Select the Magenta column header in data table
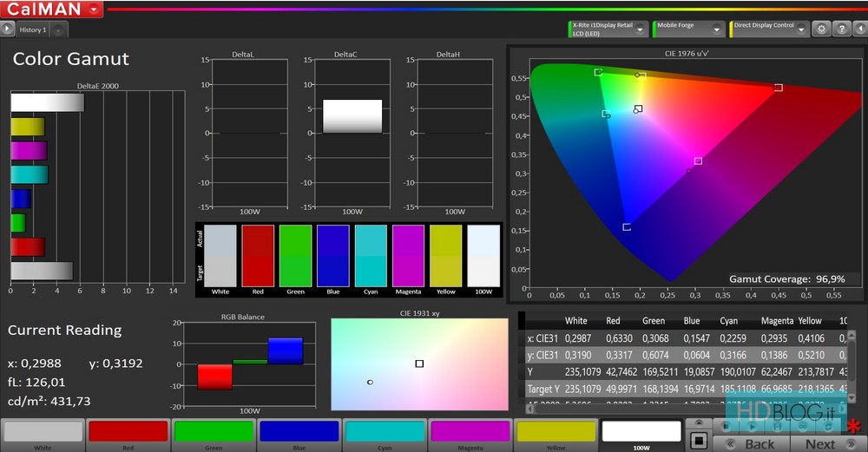 (777, 320)
